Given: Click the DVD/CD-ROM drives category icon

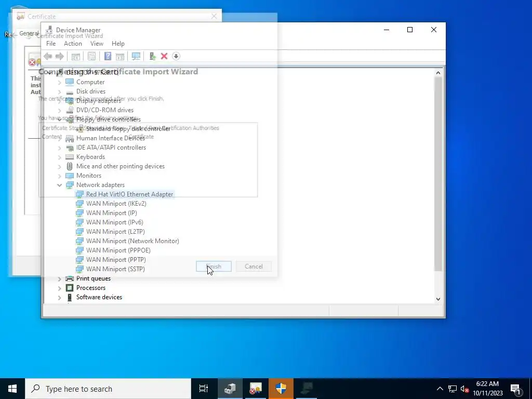Looking at the screenshot, I should click(x=70, y=110).
